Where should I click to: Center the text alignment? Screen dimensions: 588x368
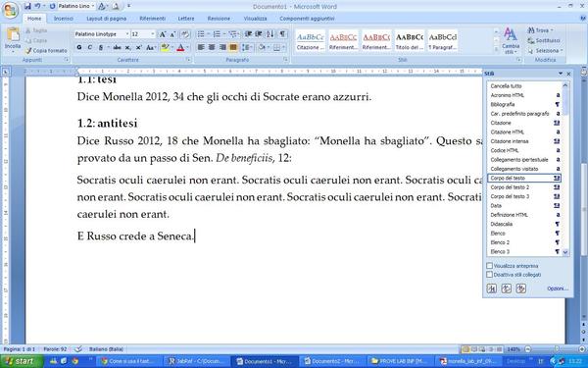[x=212, y=47]
